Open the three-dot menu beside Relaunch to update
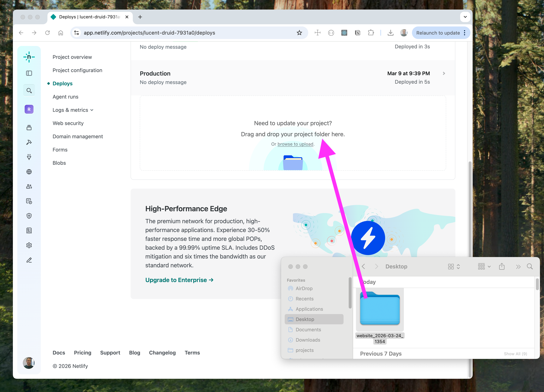Screen dimensions: 544x392 point(465,33)
